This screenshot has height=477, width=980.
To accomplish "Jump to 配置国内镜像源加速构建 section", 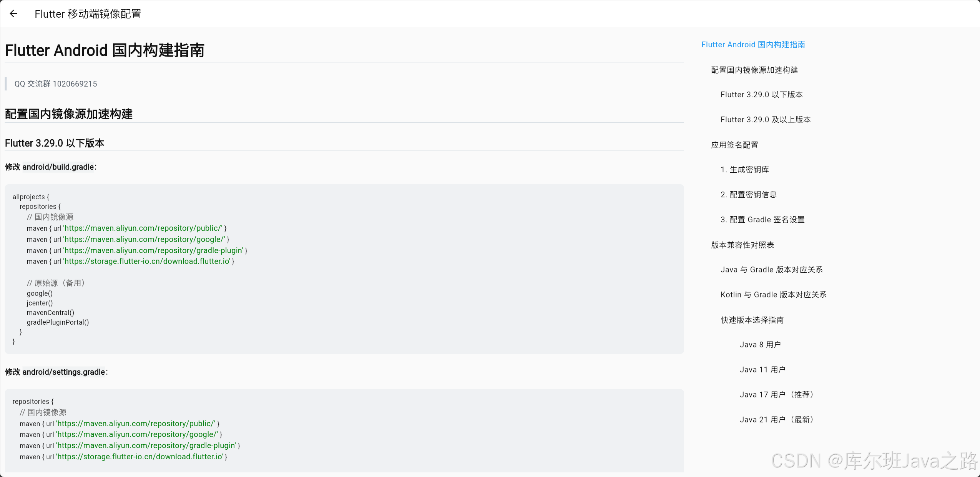I will coord(754,70).
